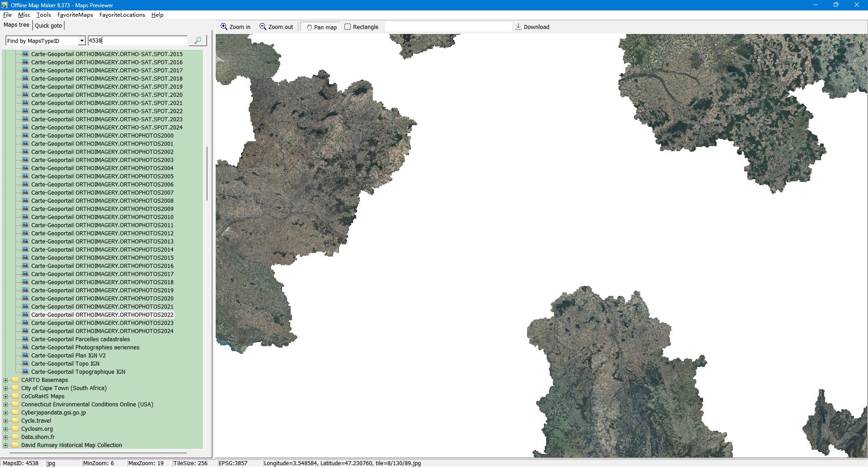This screenshot has height=467, width=868.
Task: Open the FavoriteLocations menu
Action: pos(122,15)
